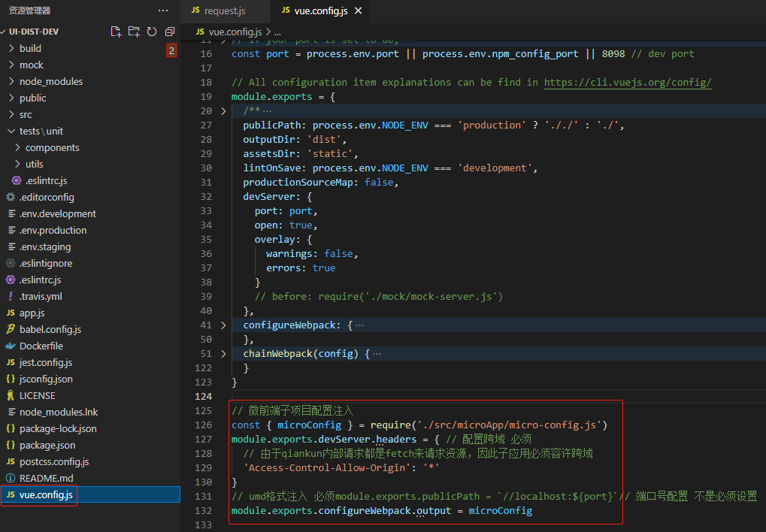Unfold the configureWebpack block at line 41
This screenshot has height=532, width=766.
223,325
